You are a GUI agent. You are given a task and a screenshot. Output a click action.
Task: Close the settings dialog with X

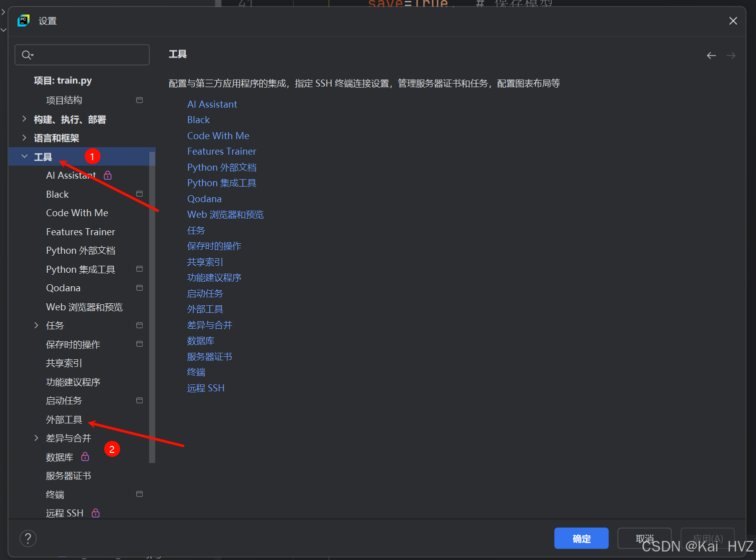click(733, 21)
